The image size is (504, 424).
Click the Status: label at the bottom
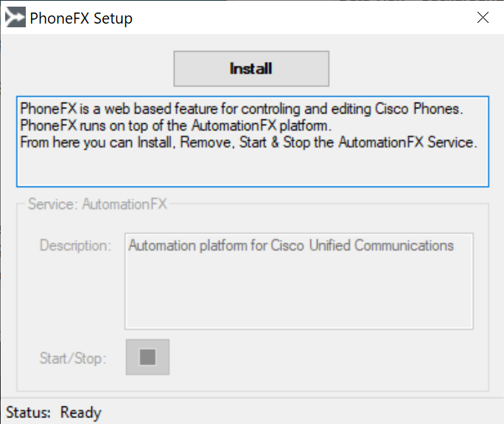(28, 412)
